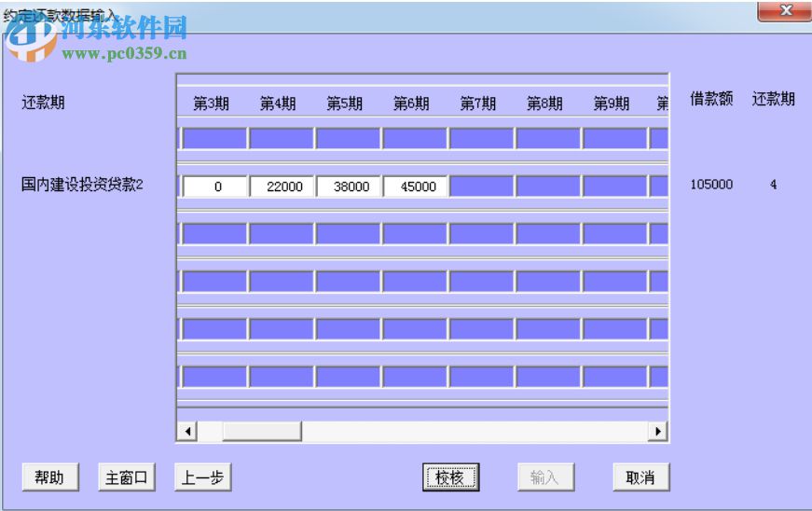This screenshot has width=812, height=511.
Task: Go to 主窗口 main window
Action: click(x=127, y=476)
